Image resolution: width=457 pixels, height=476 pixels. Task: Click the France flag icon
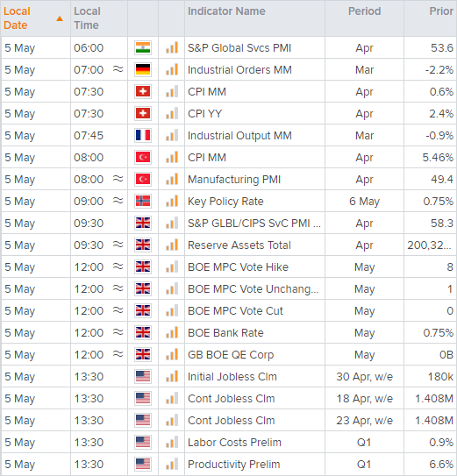click(x=143, y=135)
